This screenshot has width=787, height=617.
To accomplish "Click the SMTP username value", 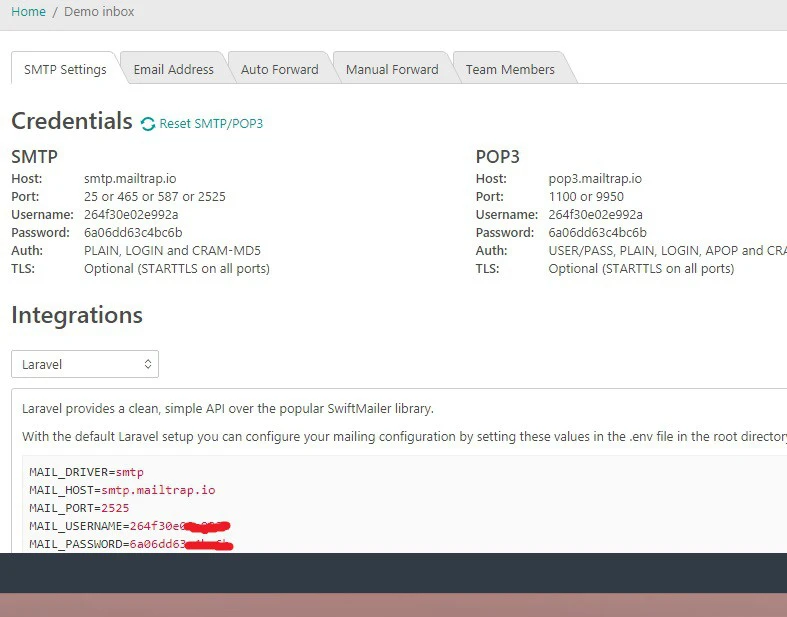I will pyautogui.click(x=131, y=215).
